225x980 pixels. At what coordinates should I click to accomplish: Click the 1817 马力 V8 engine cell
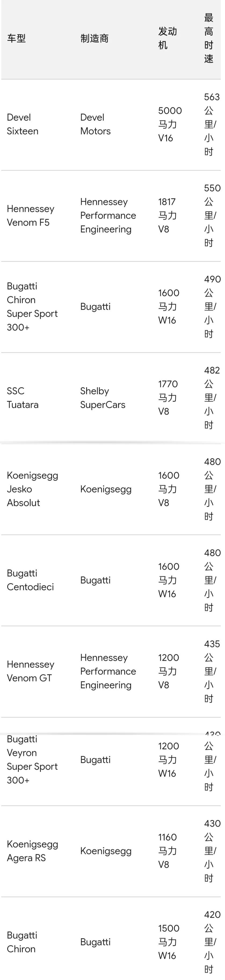pyautogui.click(x=167, y=216)
